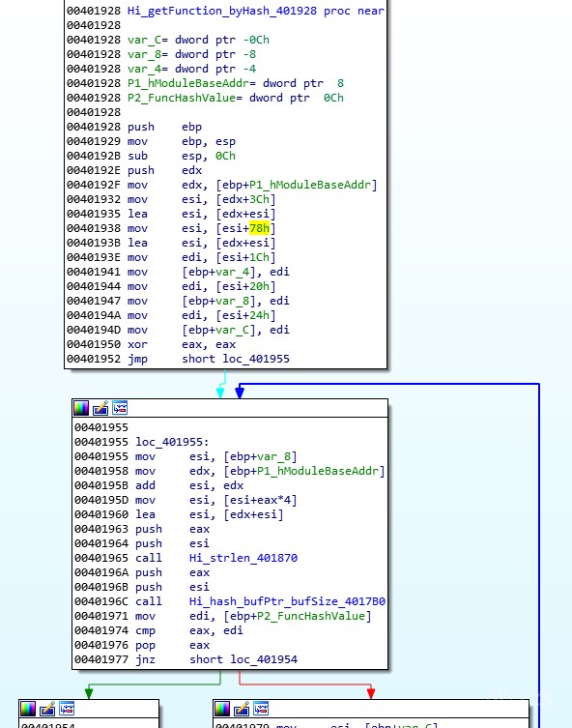Click xor eax, eax at 00401950
The height and width of the screenshot is (728, 572).
(182, 344)
